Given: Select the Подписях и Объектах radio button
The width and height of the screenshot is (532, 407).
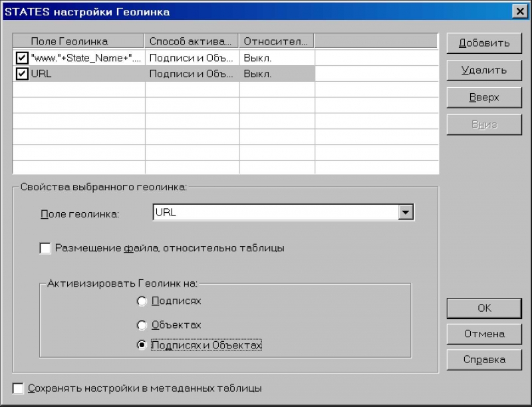Looking at the screenshot, I should tap(142, 345).
